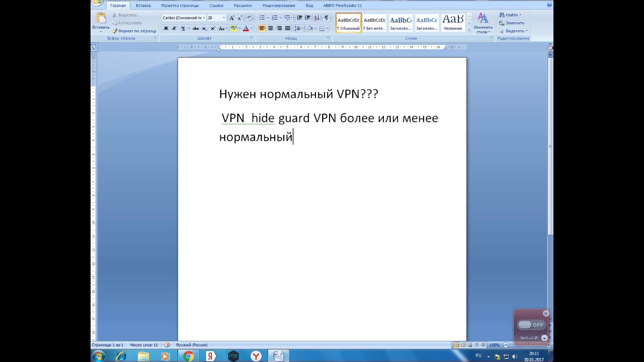Toggle underline (Ч) formatting
The width and height of the screenshot is (644, 362).
tap(183, 29)
